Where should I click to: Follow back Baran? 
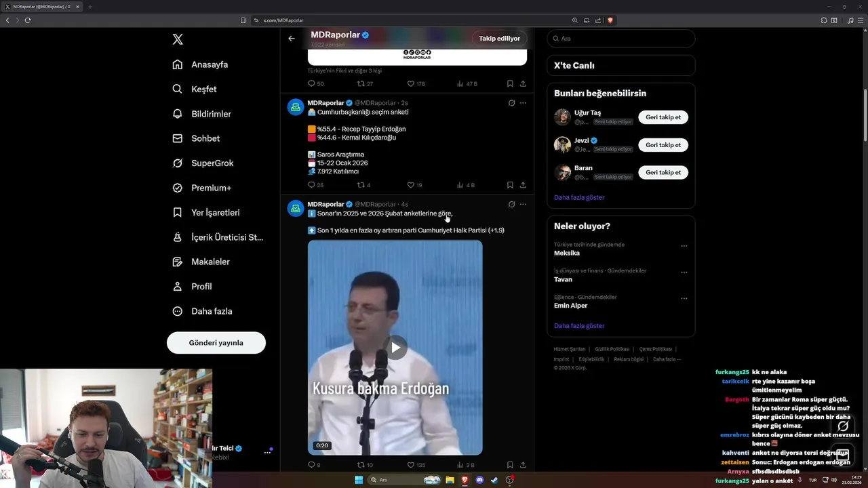pos(663,172)
